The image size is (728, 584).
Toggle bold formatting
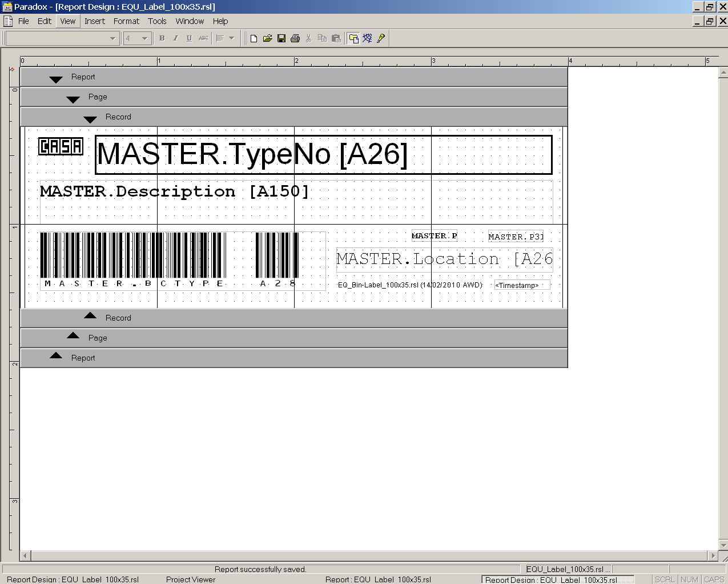(x=162, y=38)
